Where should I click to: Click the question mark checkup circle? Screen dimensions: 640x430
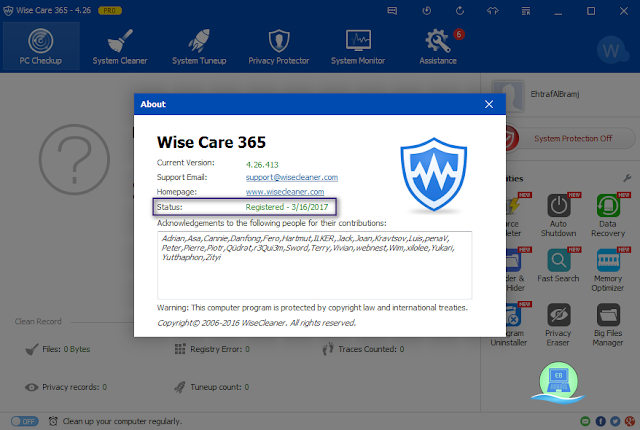[74, 160]
